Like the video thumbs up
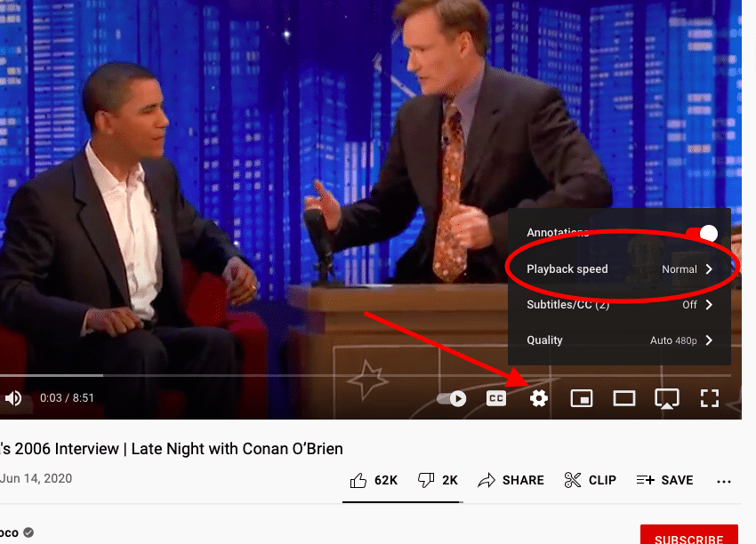 374,480
